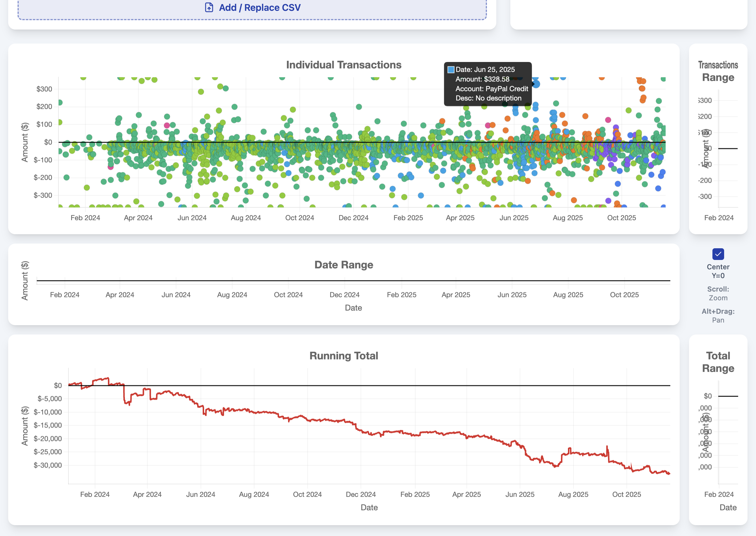Click Jun 2025 label on Date Range axis
Screen dimensions: 756x536
point(512,295)
